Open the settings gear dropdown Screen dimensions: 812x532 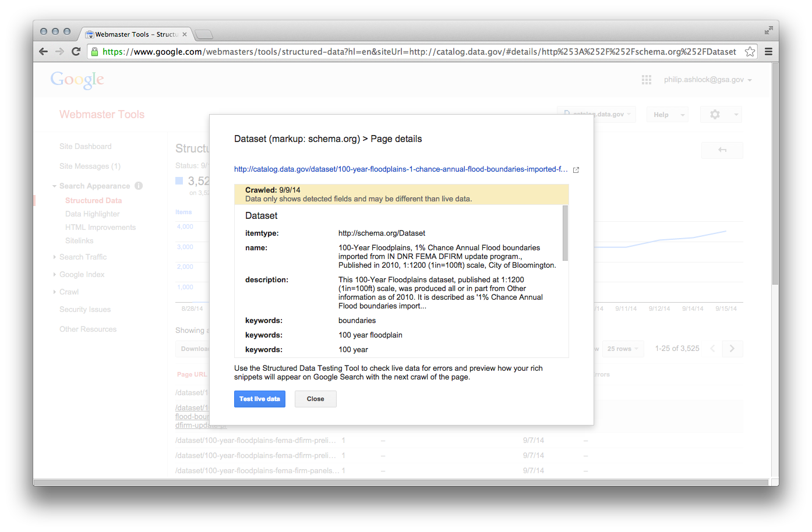coord(721,115)
